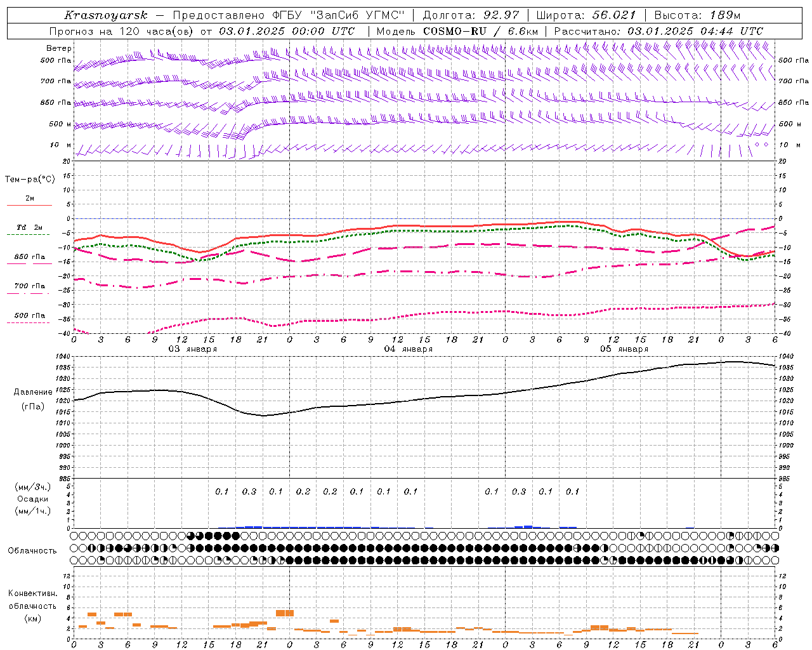
Task: Click the Тем-ра(°C) axis title
Action: (30, 179)
